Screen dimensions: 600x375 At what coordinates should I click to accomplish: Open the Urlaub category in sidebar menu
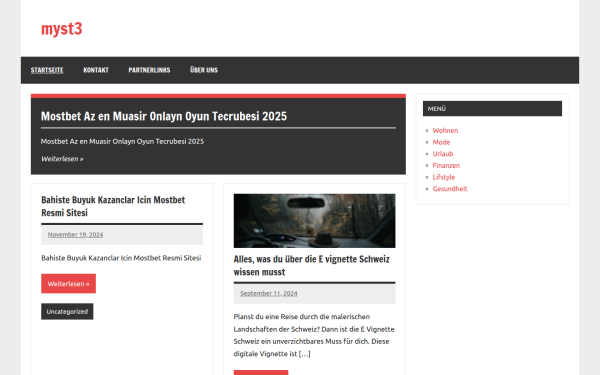(x=443, y=154)
